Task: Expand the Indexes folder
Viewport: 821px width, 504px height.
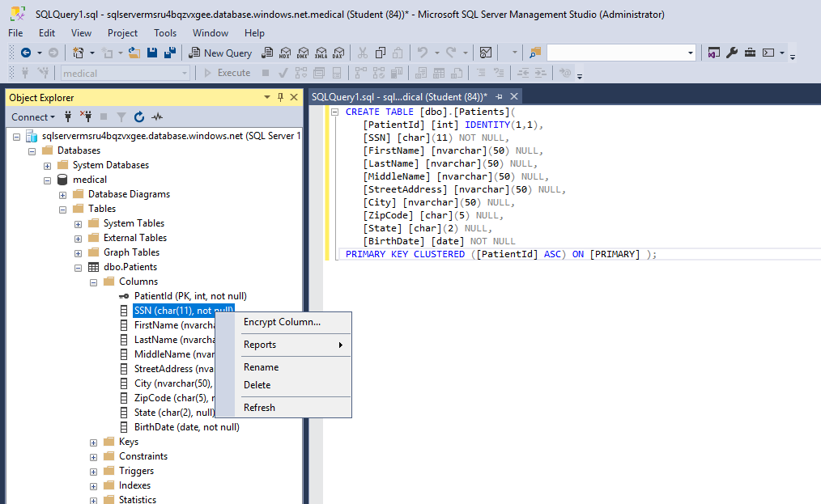Action: (93, 487)
